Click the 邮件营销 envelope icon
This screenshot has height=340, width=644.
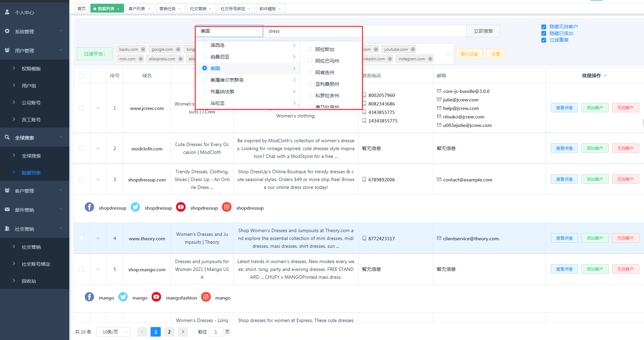pyautogui.click(x=7, y=209)
